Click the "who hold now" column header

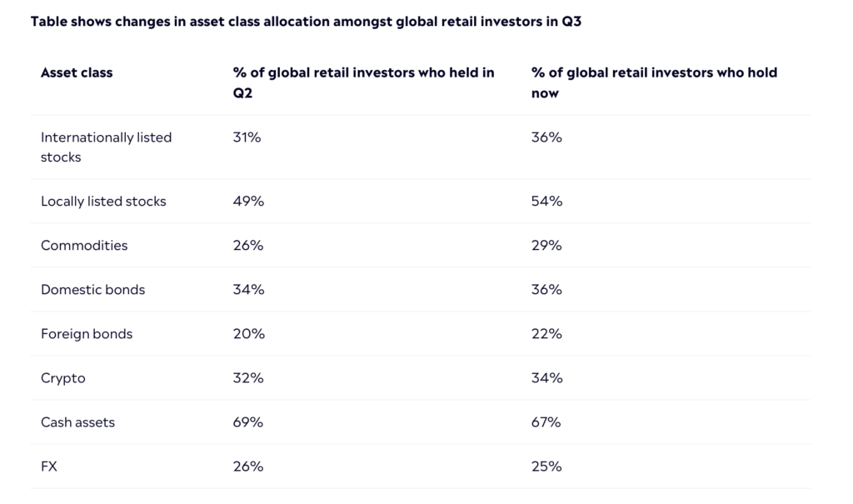pyautogui.click(x=654, y=82)
